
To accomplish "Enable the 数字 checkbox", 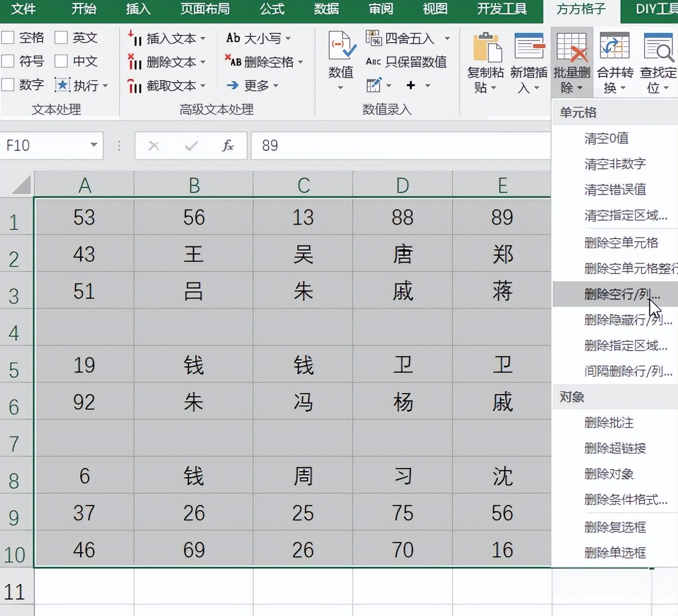I will pos(8,85).
